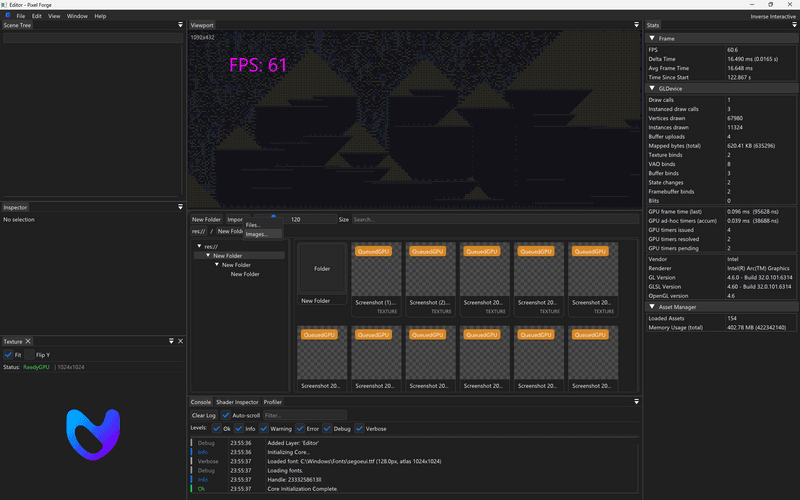The image size is (800, 500).
Task: Open the Stats panel options menu icon
Action: pos(793,25)
